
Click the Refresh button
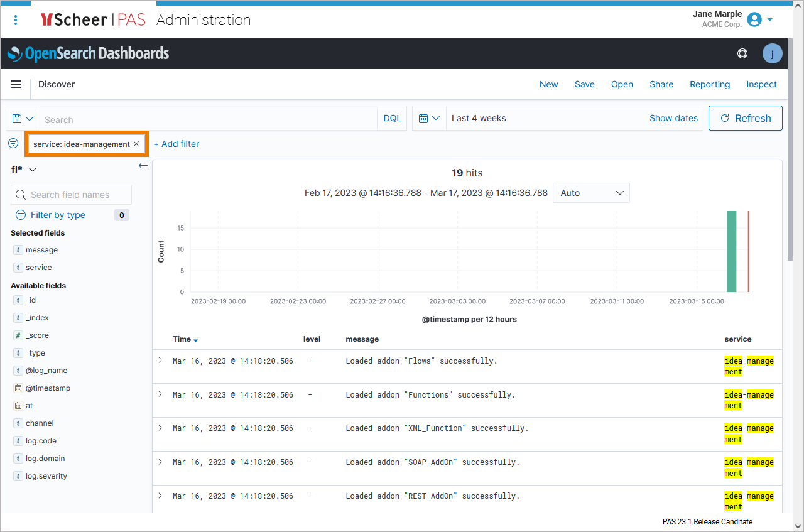click(x=745, y=118)
